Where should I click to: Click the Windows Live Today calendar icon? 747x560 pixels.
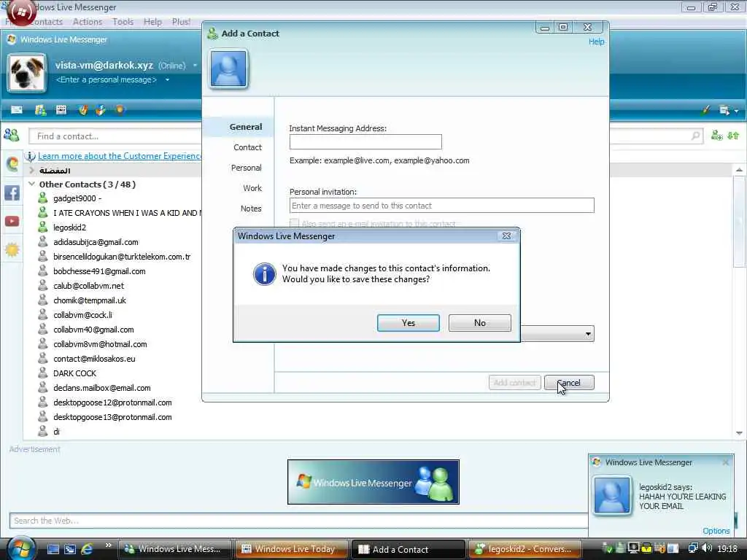(x=61, y=110)
